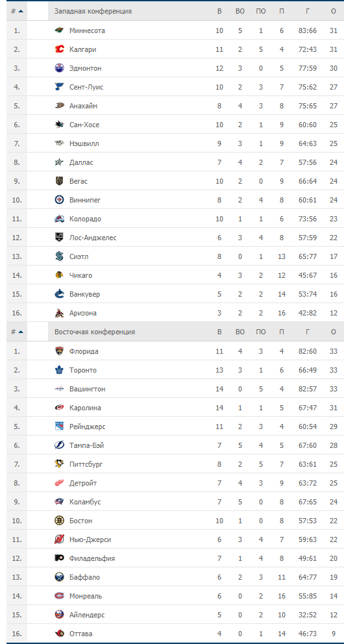Click the Boston Bruins logo icon

60,521
